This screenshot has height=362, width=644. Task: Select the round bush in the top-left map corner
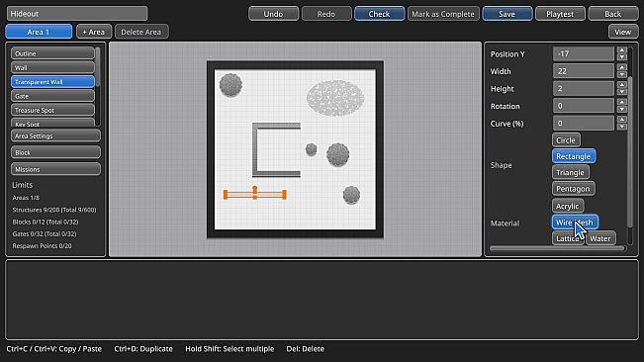pyautogui.click(x=230, y=85)
